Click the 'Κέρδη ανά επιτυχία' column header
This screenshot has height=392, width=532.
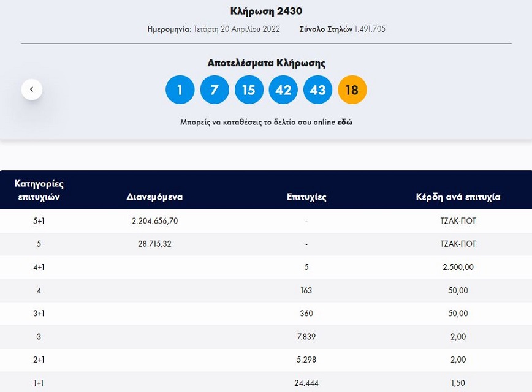coord(458,197)
